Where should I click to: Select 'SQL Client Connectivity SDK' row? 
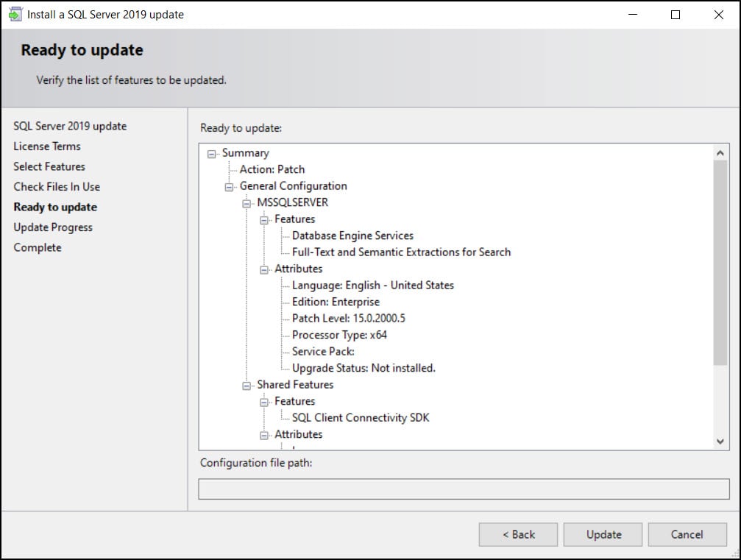(361, 418)
